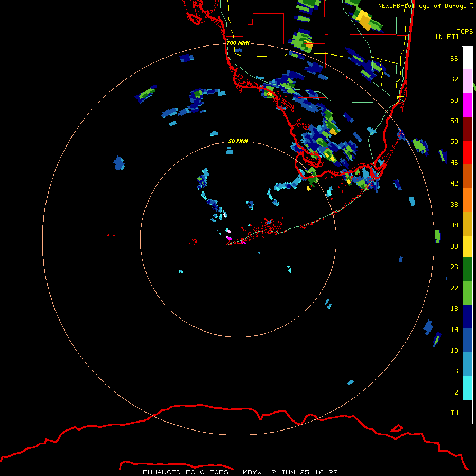This screenshot has height=476, width=476.
Task: Click the legend value label 42
Action: click(454, 183)
